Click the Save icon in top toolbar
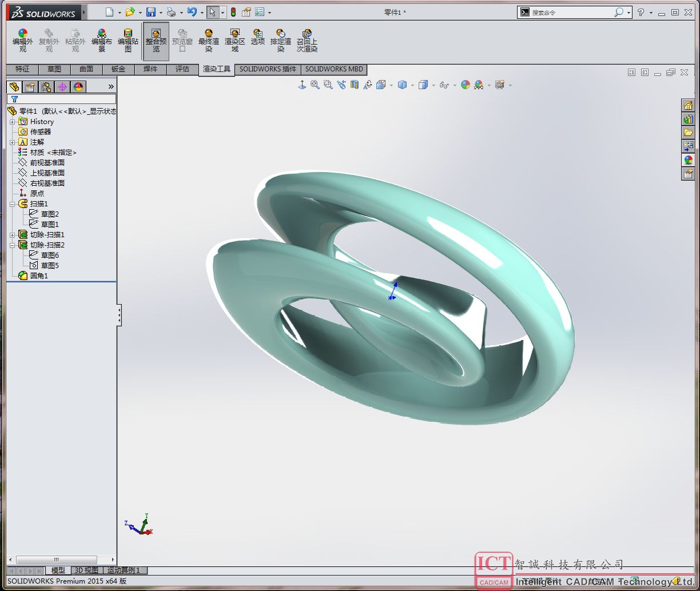 pos(150,12)
